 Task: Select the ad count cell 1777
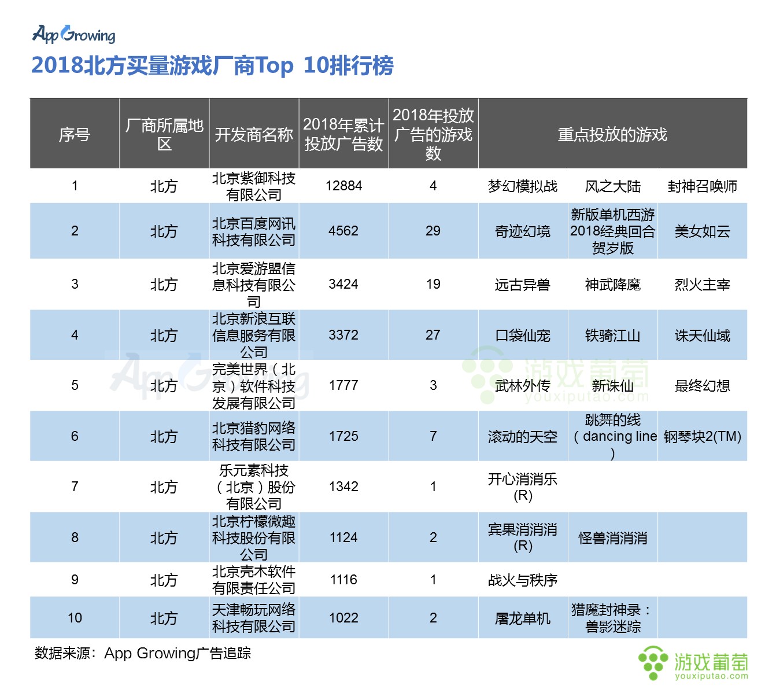pyautogui.click(x=343, y=386)
